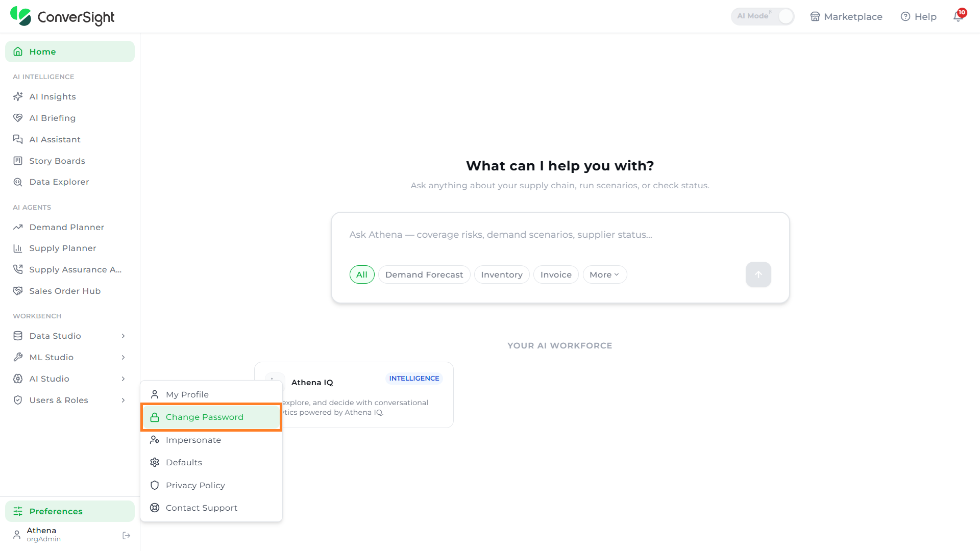Click the send arrow button

[x=758, y=274]
